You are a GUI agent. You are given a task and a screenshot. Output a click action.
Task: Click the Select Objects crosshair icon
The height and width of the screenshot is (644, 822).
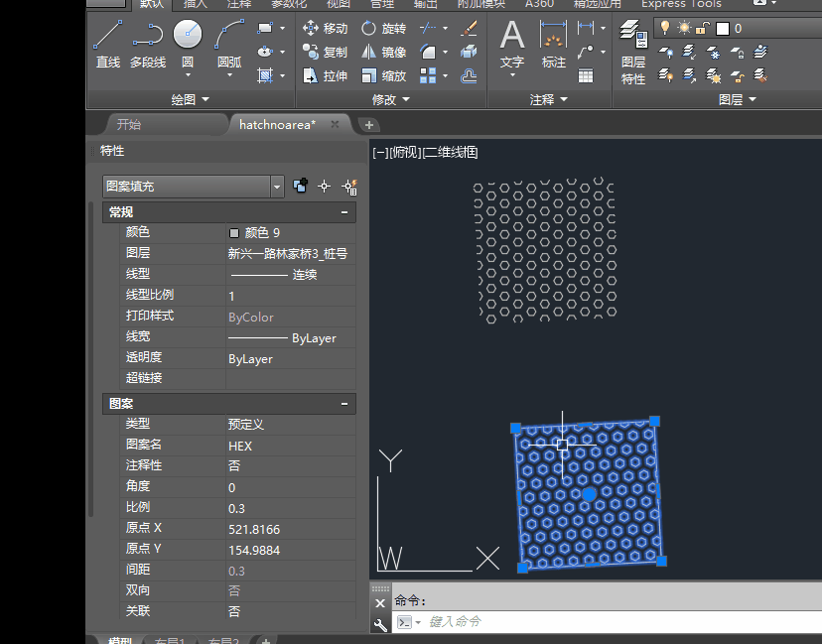pyautogui.click(x=324, y=186)
